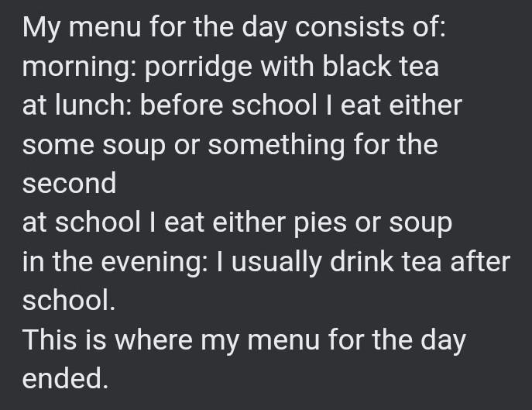Click the word "before" in the lunch line
This screenshot has height=410, width=532.
coord(181,105)
